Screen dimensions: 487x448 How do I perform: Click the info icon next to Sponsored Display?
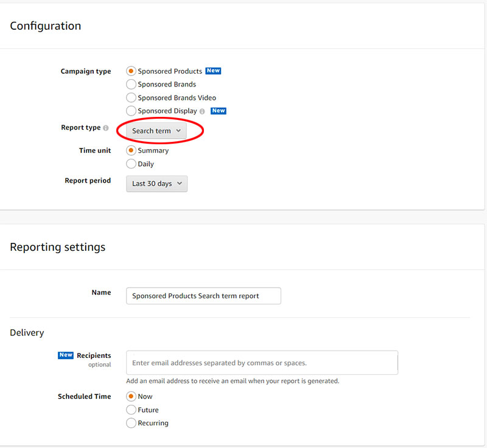coord(202,111)
